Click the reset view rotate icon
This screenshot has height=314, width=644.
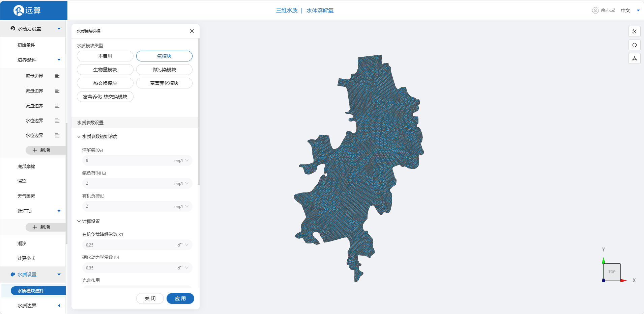pos(635,45)
